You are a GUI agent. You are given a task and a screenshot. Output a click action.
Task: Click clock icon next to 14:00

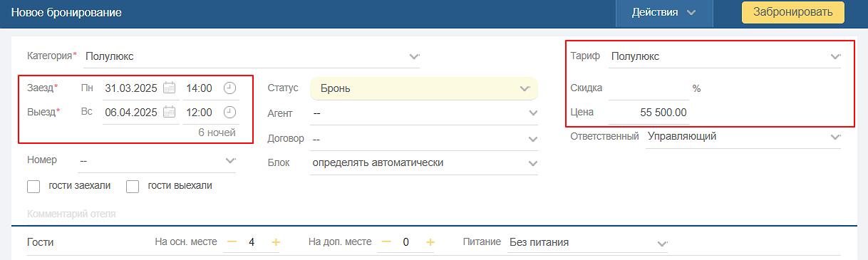tap(229, 88)
